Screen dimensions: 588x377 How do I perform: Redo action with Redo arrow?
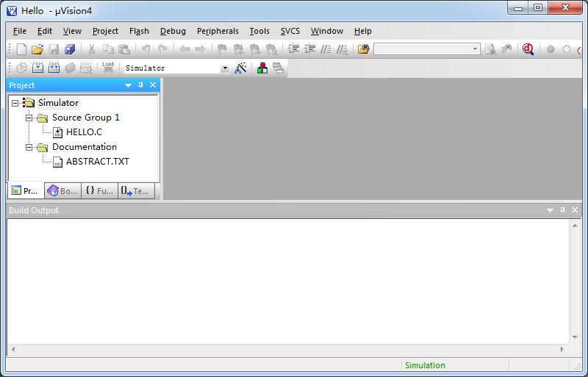(x=162, y=49)
